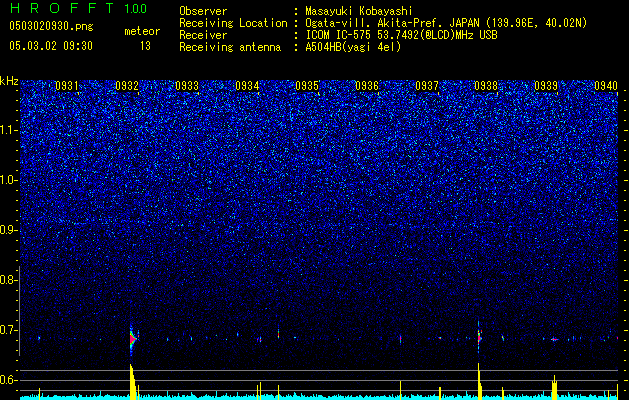Click the kHz axis unit label
The height and width of the screenshot is (400, 629).
click(9, 81)
